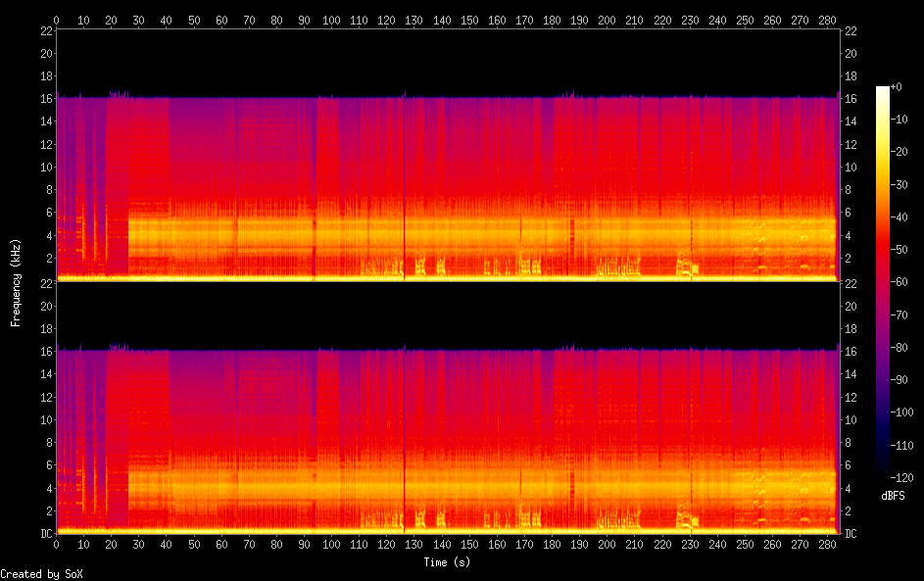Click the dBFS color gradient bar

tap(882, 281)
